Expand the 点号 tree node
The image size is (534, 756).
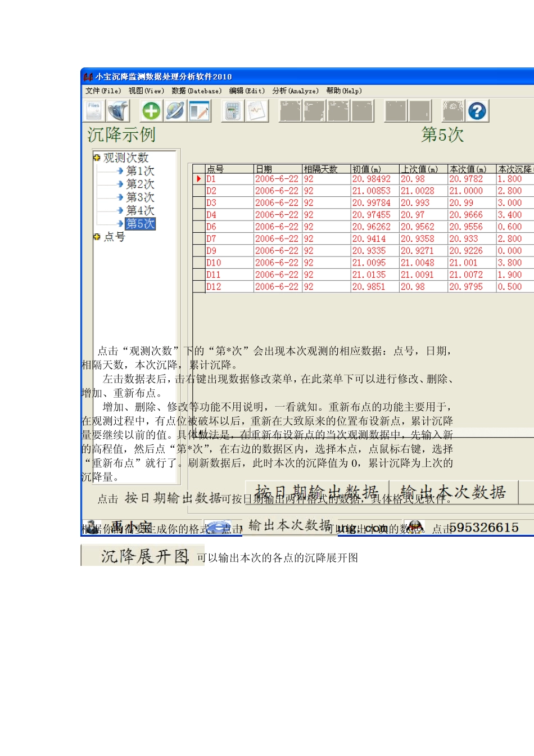point(97,237)
